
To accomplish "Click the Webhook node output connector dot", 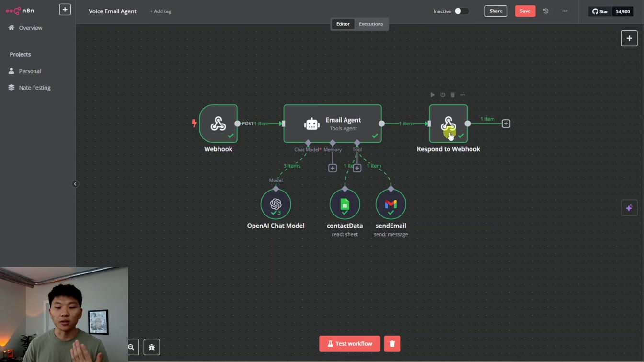I will click(237, 124).
